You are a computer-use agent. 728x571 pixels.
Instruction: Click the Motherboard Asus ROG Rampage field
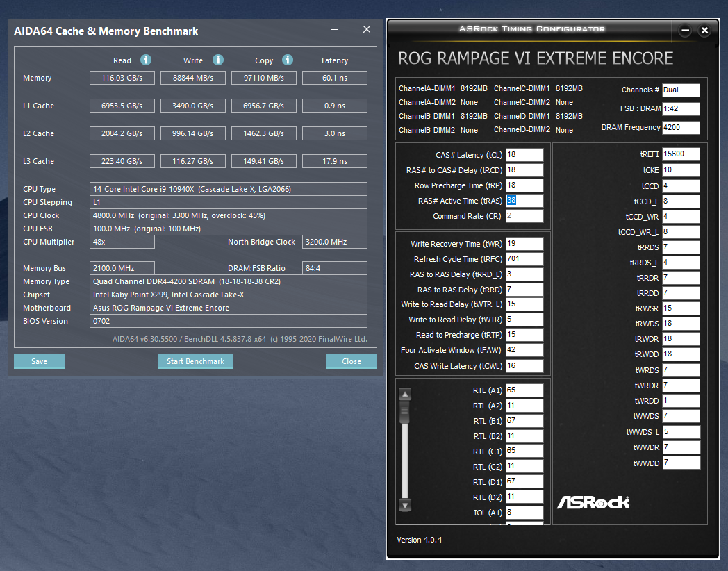pos(229,308)
